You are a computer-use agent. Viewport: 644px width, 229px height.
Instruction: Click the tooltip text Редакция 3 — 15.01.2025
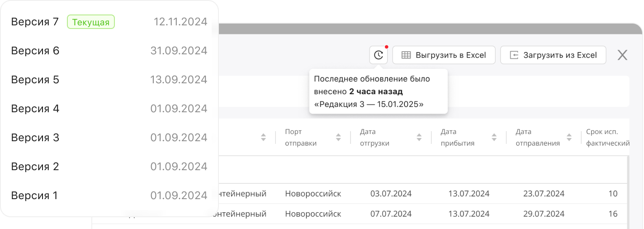tap(369, 104)
